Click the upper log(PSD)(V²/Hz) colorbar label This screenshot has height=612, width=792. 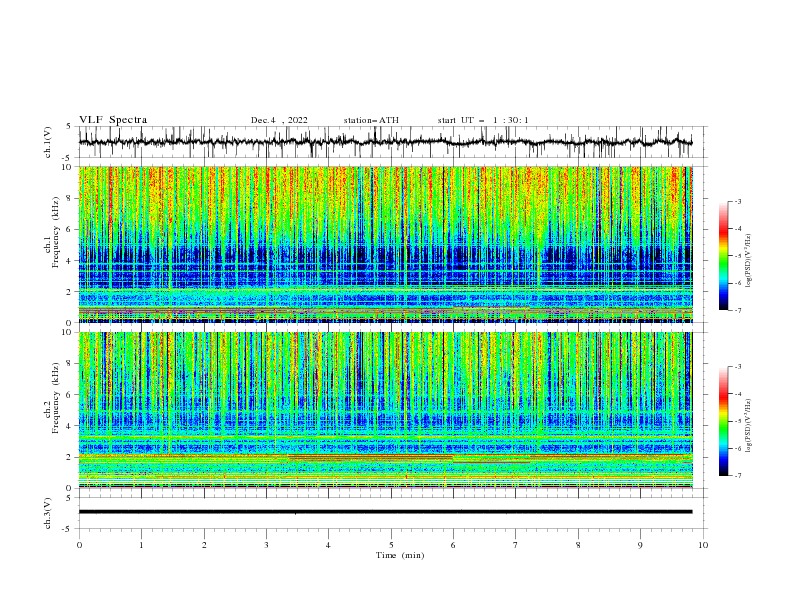coord(749,260)
